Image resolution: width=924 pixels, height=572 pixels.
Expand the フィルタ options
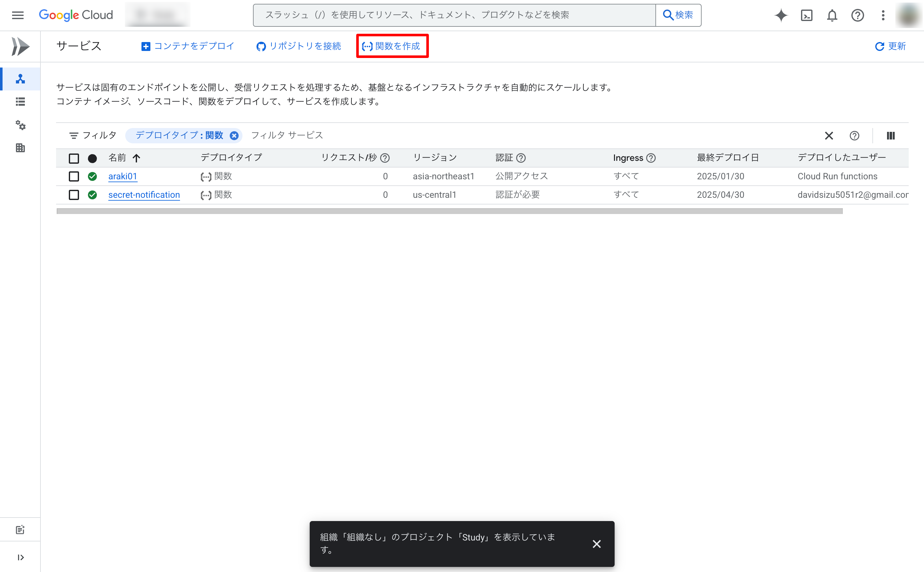pyautogui.click(x=92, y=135)
